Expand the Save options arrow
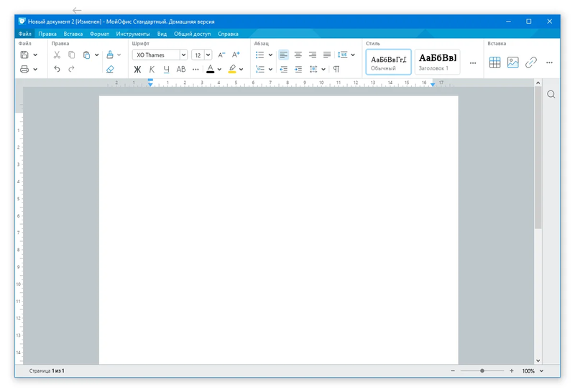 point(35,55)
